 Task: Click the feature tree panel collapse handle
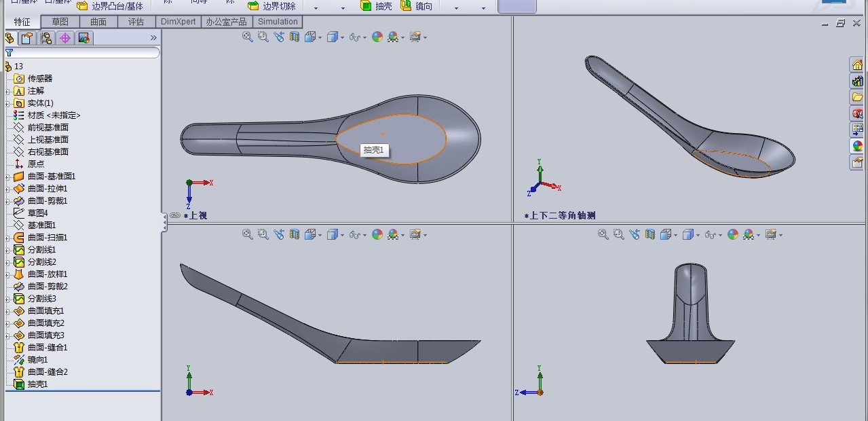click(164, 222)
